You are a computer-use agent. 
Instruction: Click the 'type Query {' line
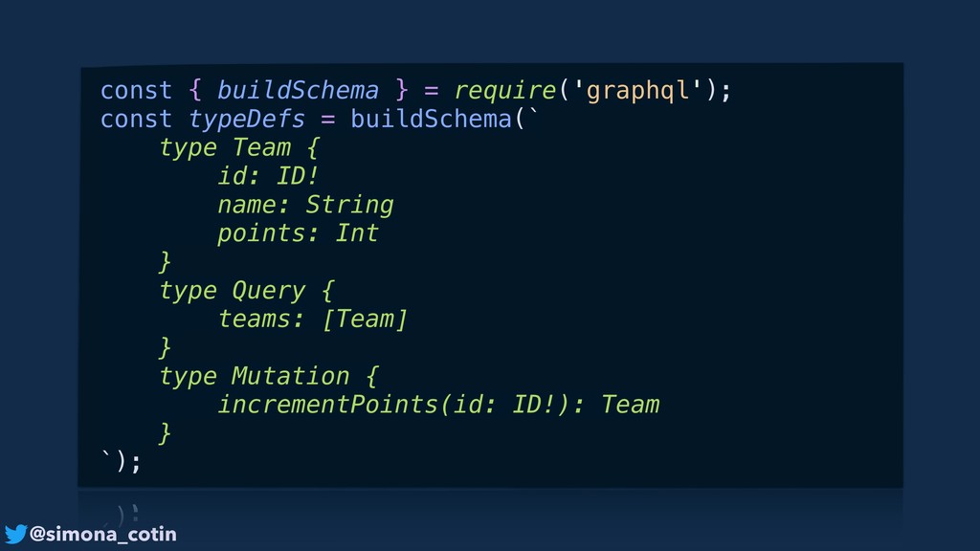pyautogui.click(x=247, y=291)
